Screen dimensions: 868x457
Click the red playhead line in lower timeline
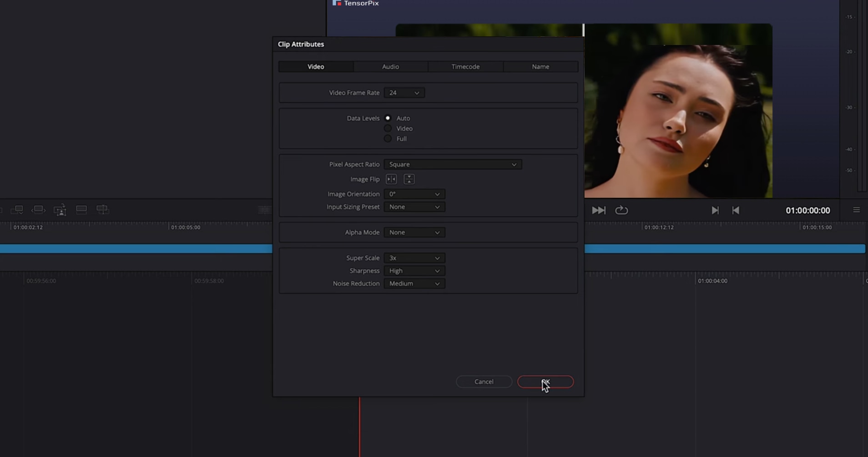359,427
